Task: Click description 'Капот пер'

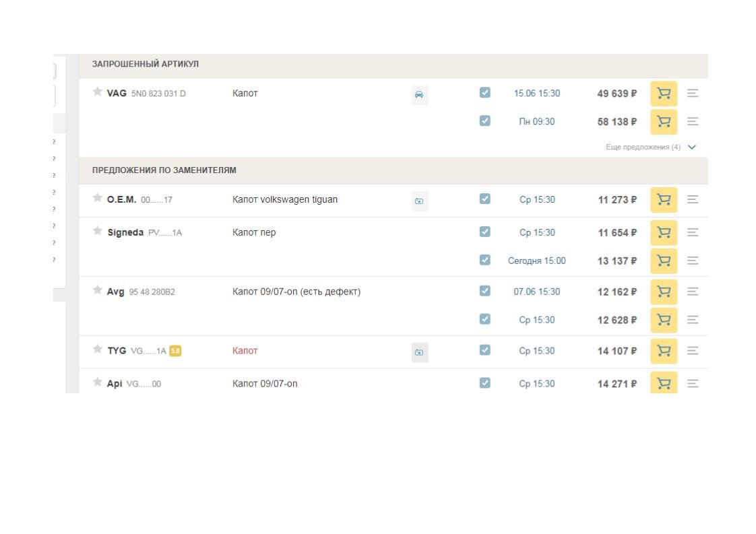Action: (254, 232)
